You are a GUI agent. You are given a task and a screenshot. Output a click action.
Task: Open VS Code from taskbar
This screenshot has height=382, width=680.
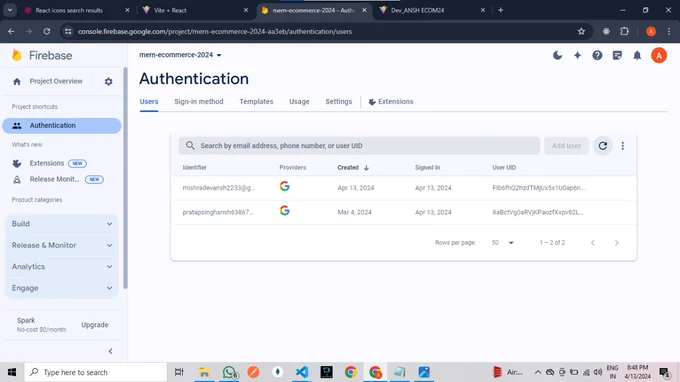coord(302,372)
